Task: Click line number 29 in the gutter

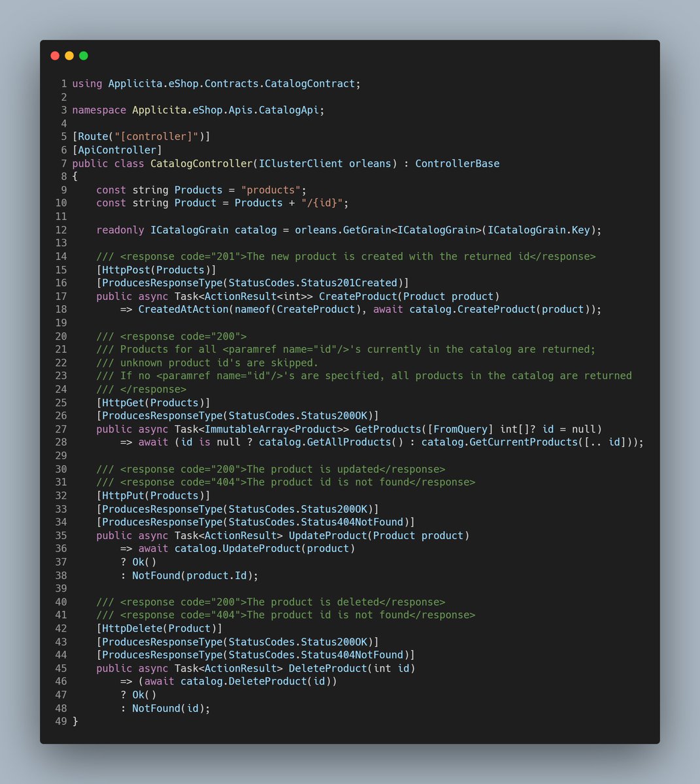Action: (61, 456)
